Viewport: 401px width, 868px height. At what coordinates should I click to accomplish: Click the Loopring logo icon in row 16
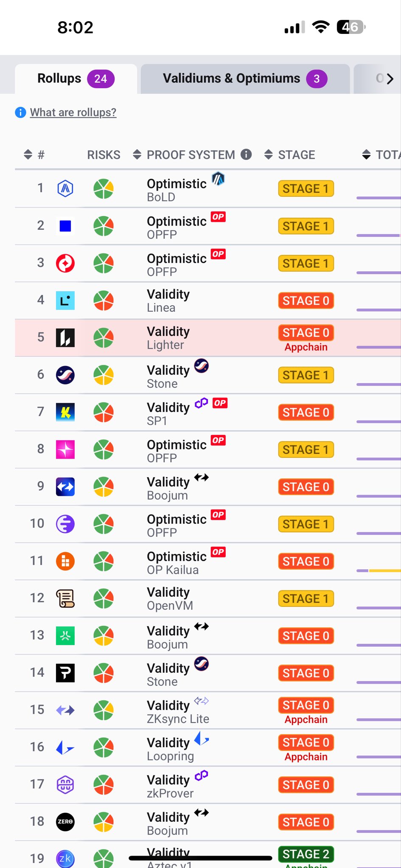point(65,747)
